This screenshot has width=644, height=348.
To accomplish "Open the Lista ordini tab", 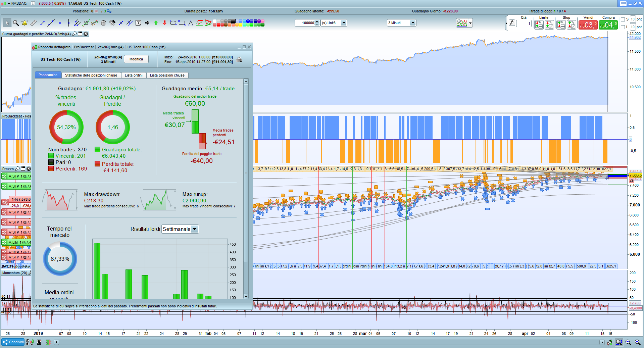I will 134,75.
